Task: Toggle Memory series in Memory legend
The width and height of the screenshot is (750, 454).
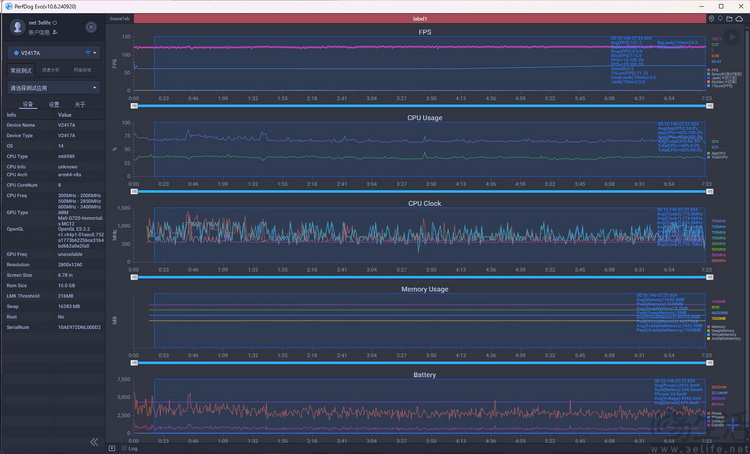Action: click(716, 327)
